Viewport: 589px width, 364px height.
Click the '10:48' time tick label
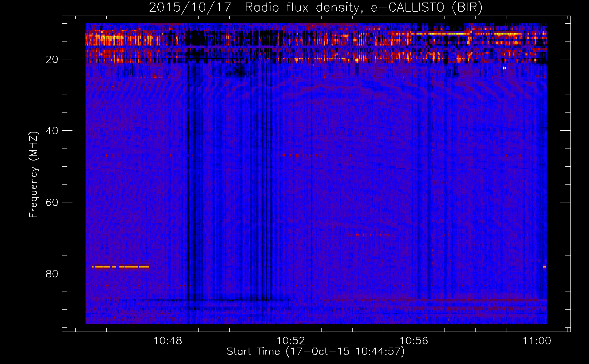pyautogui.click(x=168, y=341)
